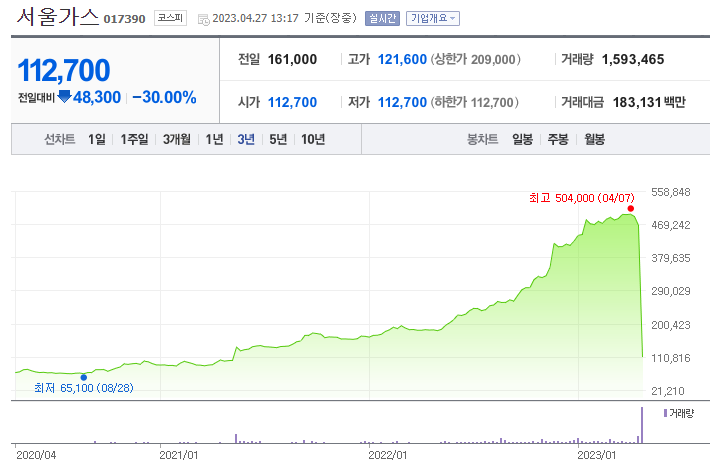
Task: Click the 실시간 real-time badge
Action: click(x=382, y=18)
